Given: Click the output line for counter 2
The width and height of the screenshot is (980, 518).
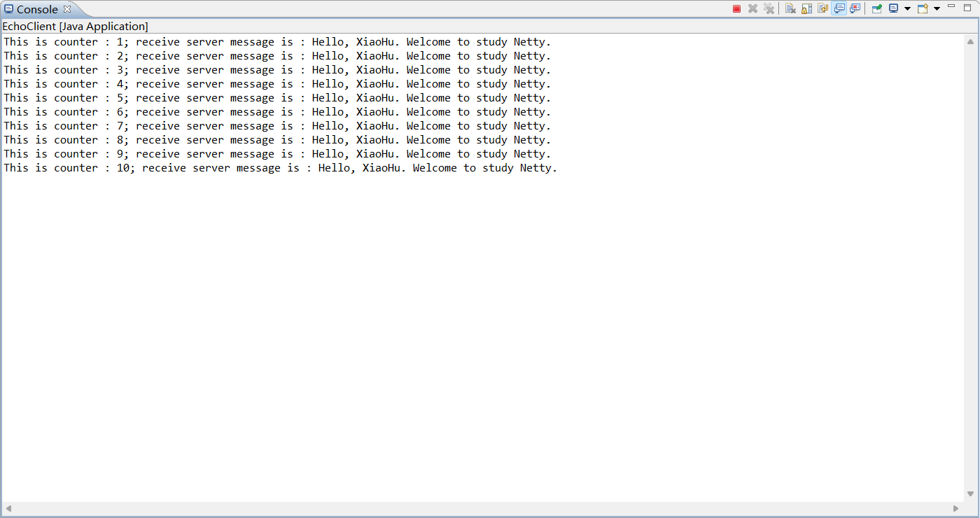Looking at the screenshot, I should [x=277, y=56].
